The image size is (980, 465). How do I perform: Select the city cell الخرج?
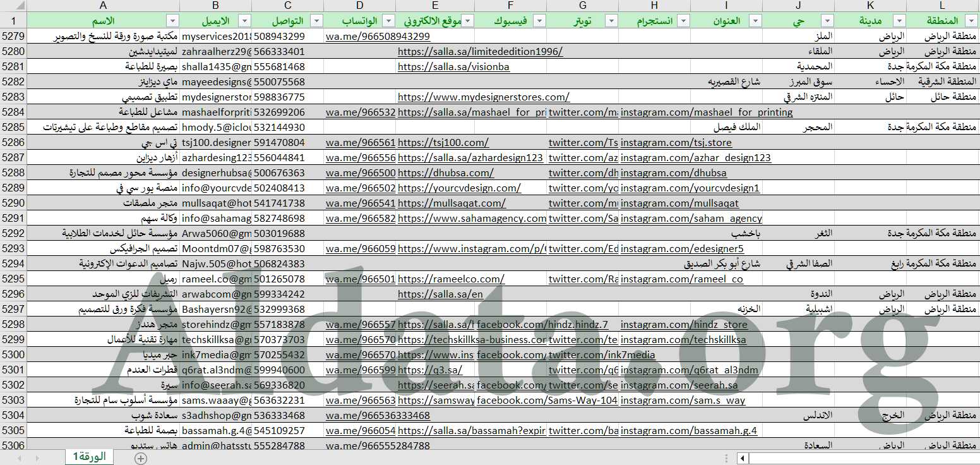(x=871, y=416)
